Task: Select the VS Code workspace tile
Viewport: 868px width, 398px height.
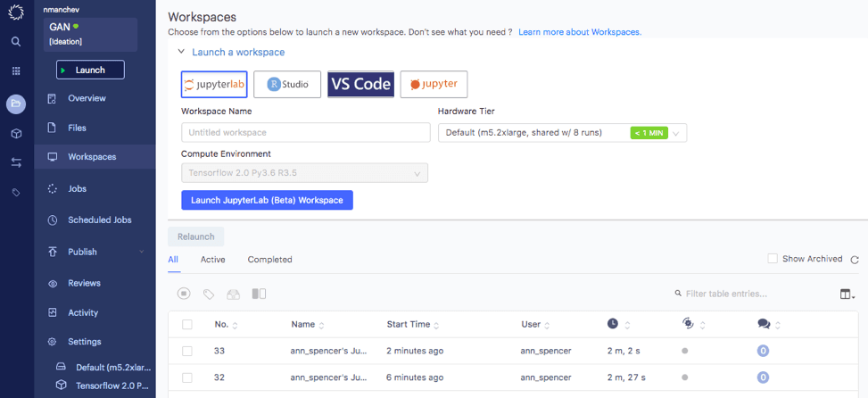Action: (x=360, y=84)
